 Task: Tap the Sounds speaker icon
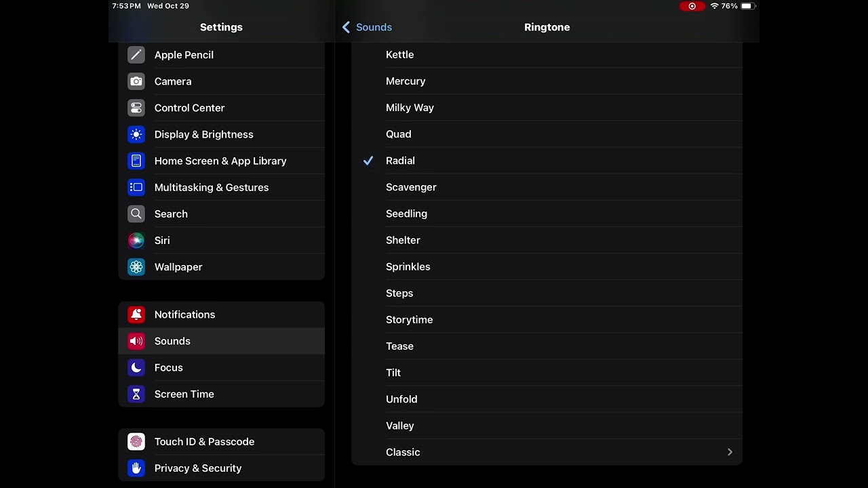136,341
